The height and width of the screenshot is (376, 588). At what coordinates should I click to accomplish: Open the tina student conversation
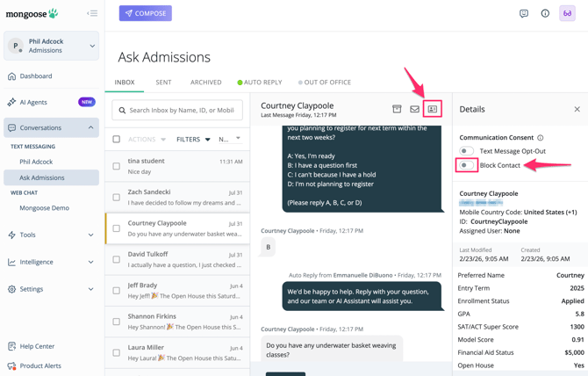click(x=177, y=166)
